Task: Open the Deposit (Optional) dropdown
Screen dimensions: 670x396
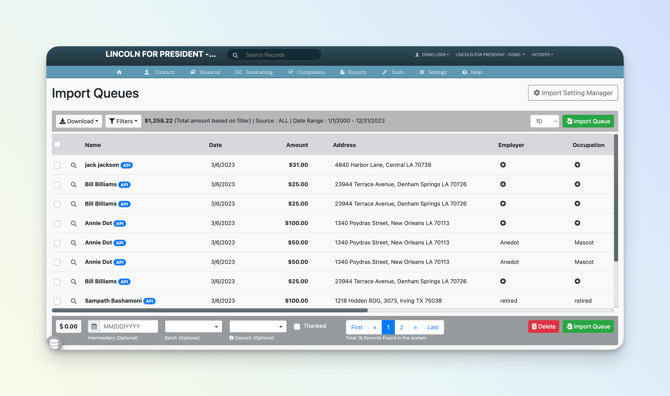Action: [x=258, y=326]
